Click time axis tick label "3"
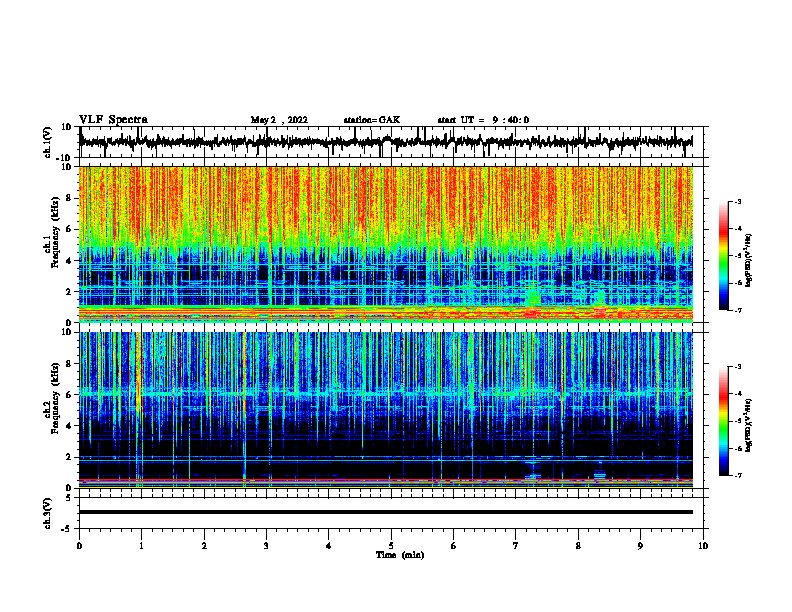This screenshot has height=612, width=792. click(x=266, y=546)
